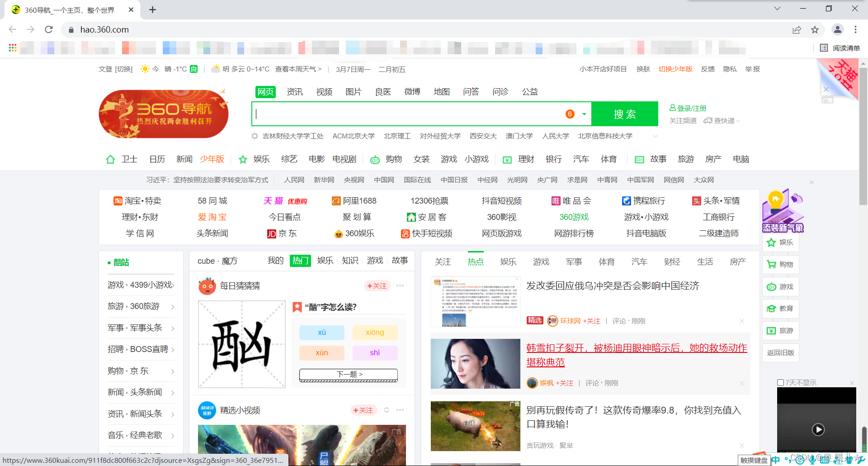868x466 pixels.
Task: Open the 发改委回应俄乌冲突 headline
Action: tap(613, 286)
